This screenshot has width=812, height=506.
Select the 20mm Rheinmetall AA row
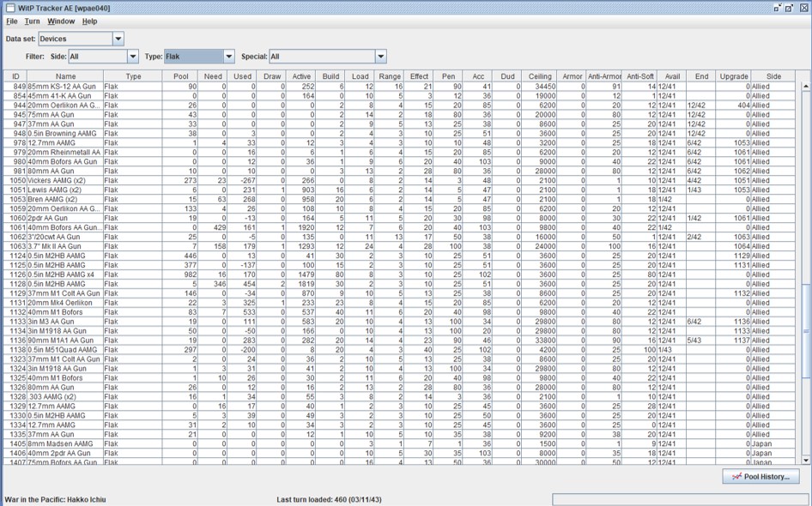point(399,152)
